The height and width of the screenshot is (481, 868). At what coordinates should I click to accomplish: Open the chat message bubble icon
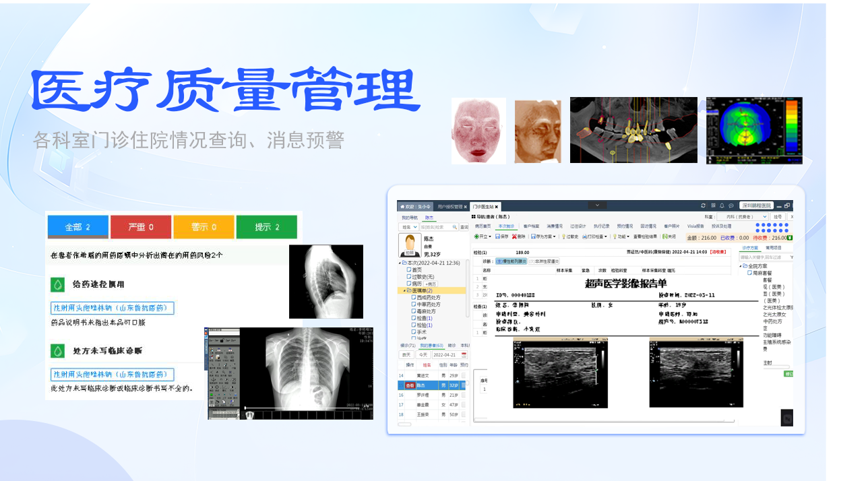tap(731, 205)
